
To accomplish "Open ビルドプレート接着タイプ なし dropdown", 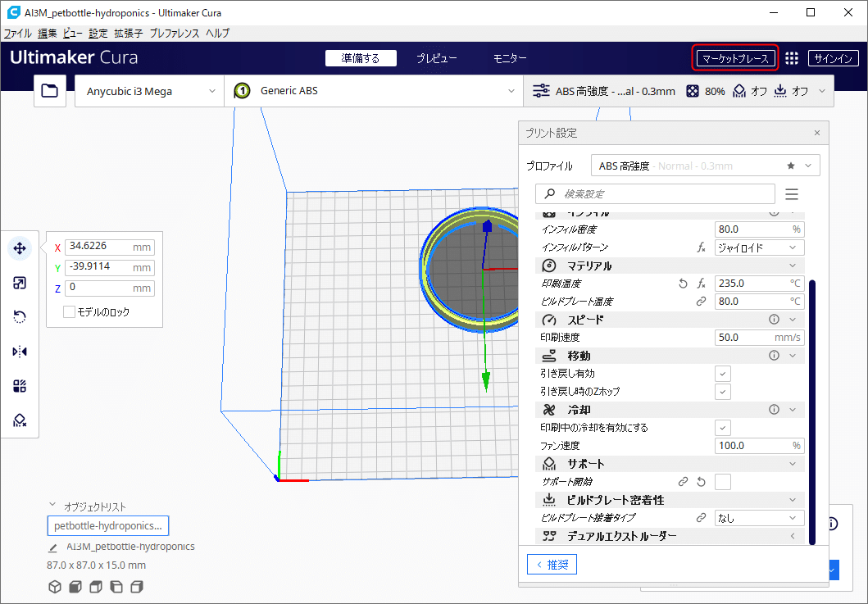I will (x=760, y=518).
